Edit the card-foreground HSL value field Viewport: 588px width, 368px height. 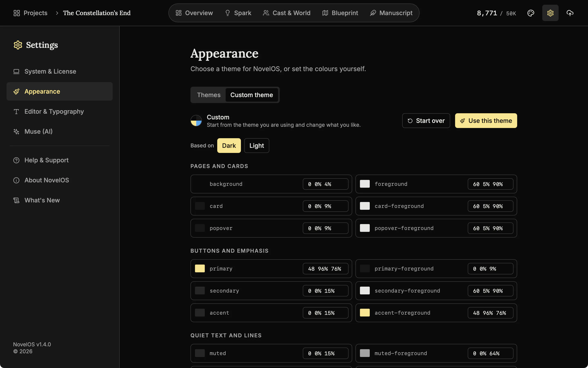point(490,206)
